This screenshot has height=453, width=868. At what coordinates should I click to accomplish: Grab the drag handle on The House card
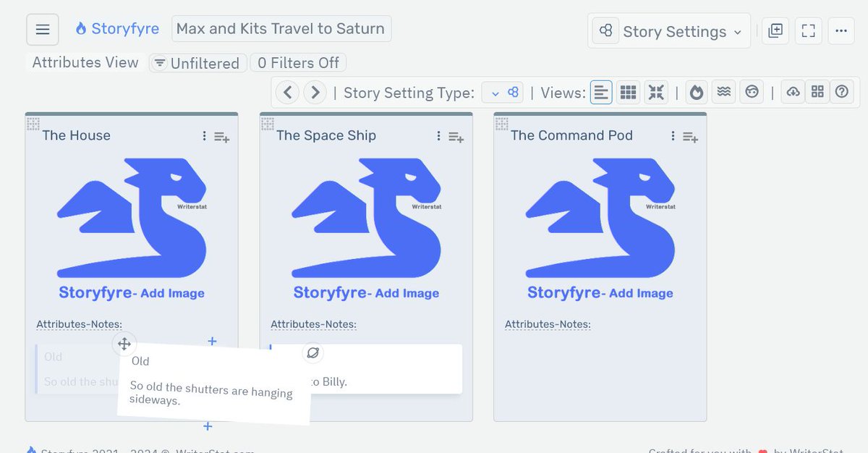tap(33, 124)
